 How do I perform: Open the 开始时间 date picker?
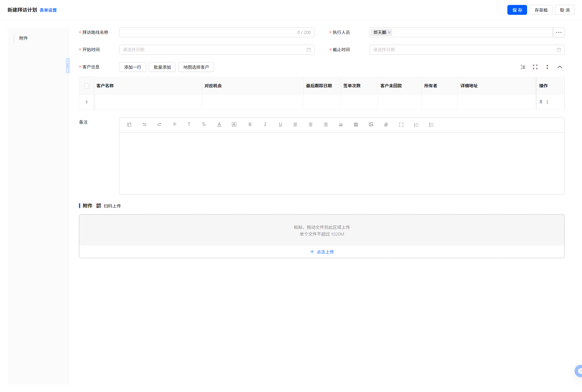click(x=217, y=50)
